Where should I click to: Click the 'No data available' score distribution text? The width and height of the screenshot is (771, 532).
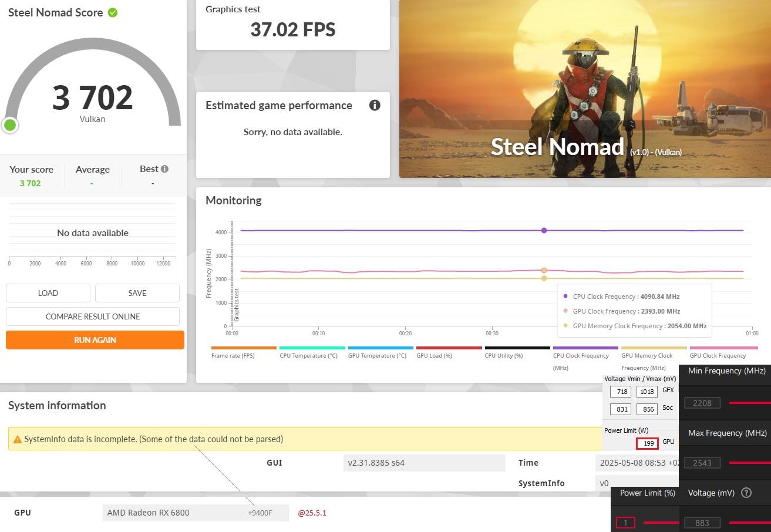[x=93, y=233]
